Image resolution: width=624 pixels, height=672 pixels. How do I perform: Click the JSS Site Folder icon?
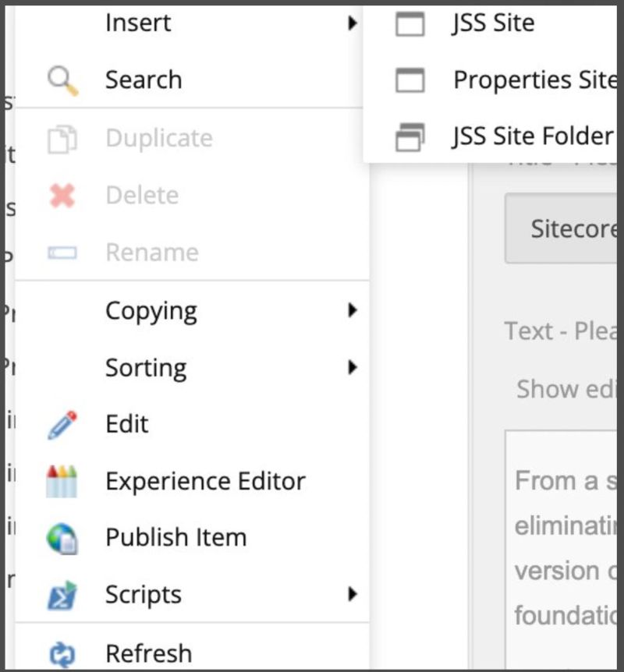[410, 137]
